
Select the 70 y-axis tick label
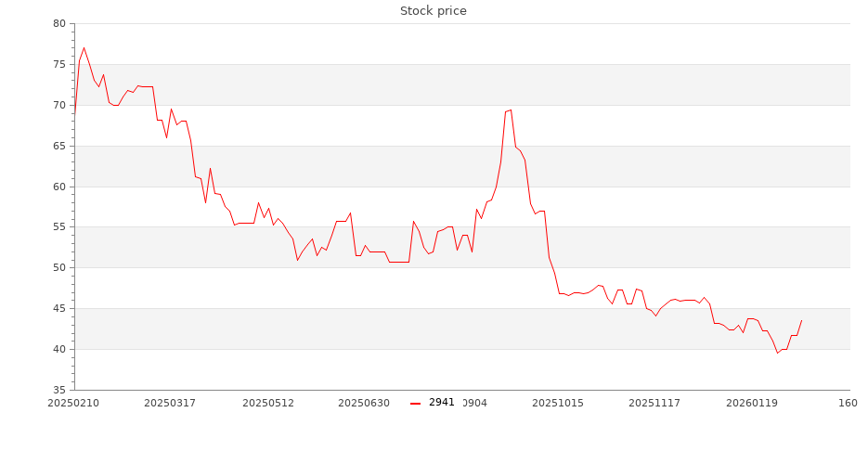(x=59, y=106)
